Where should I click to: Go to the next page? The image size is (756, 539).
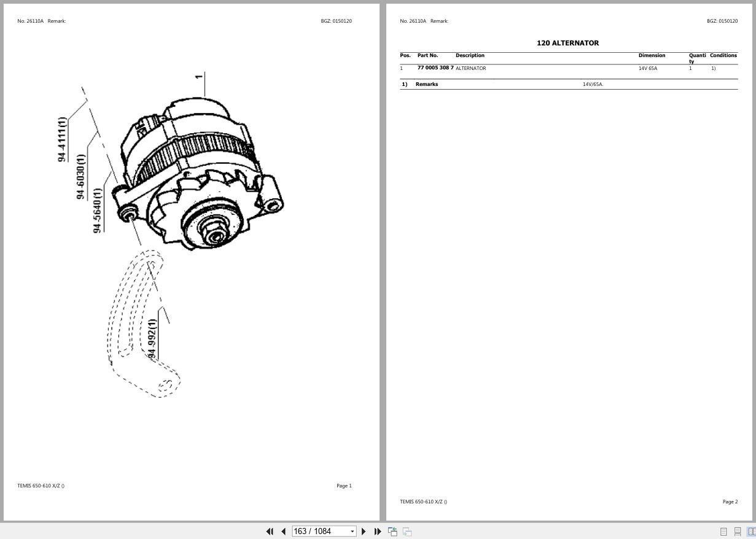364,532
